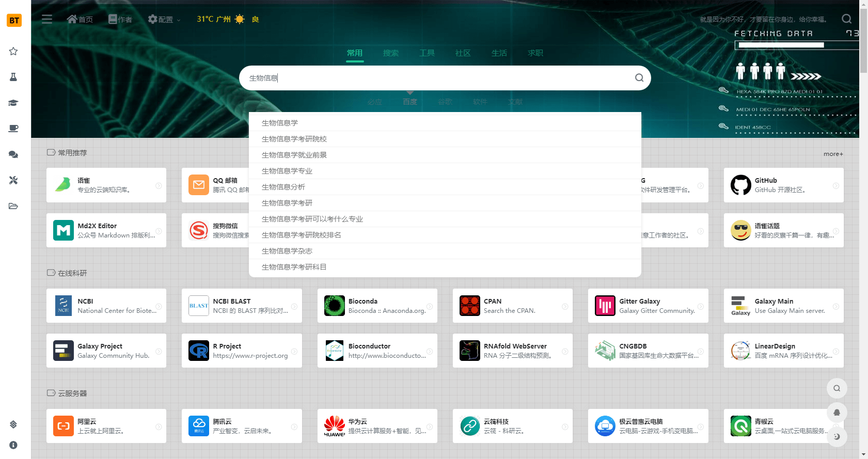The height and width of the screenshot is (459, 868).
Task: Open the 阿里云 card
Action: click(x=106, y=426)
